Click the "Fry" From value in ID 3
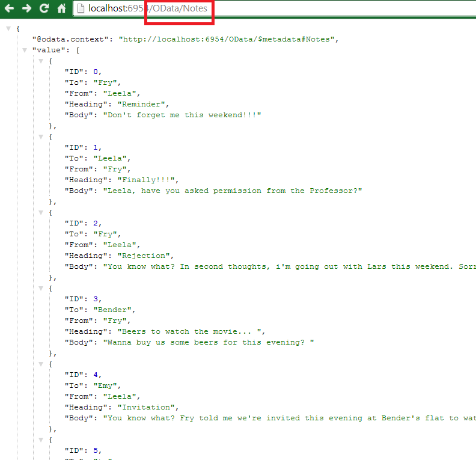Screen dimensions: 476x460 click(x=115, y=321)
